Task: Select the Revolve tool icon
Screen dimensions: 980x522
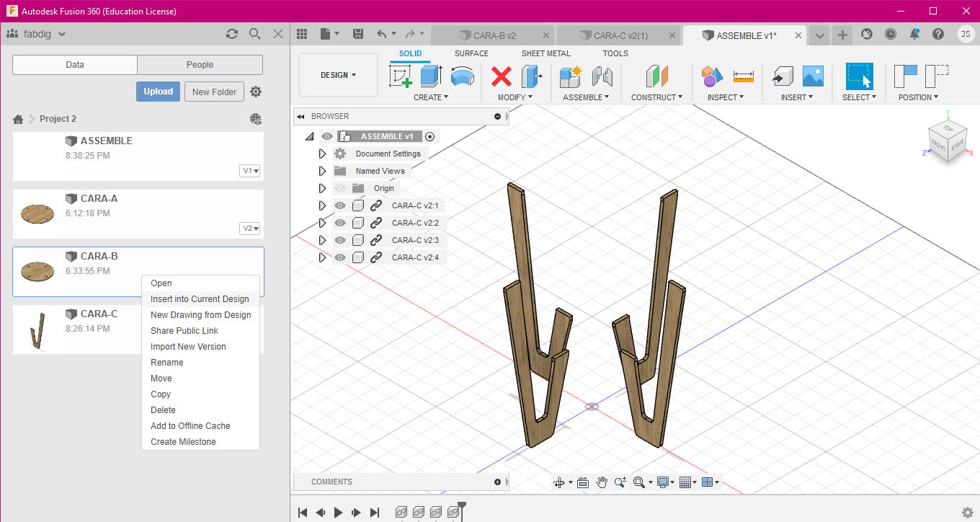Action: click(x=462, y=76)
